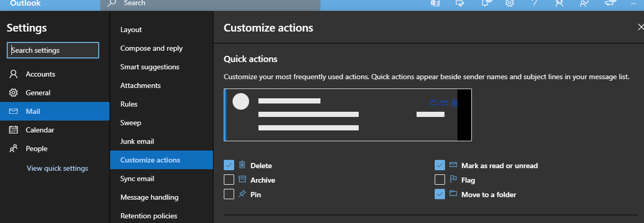Click the folder quick action in preview
The height and width of the screenshot is (223, 644).
point(434,103)
